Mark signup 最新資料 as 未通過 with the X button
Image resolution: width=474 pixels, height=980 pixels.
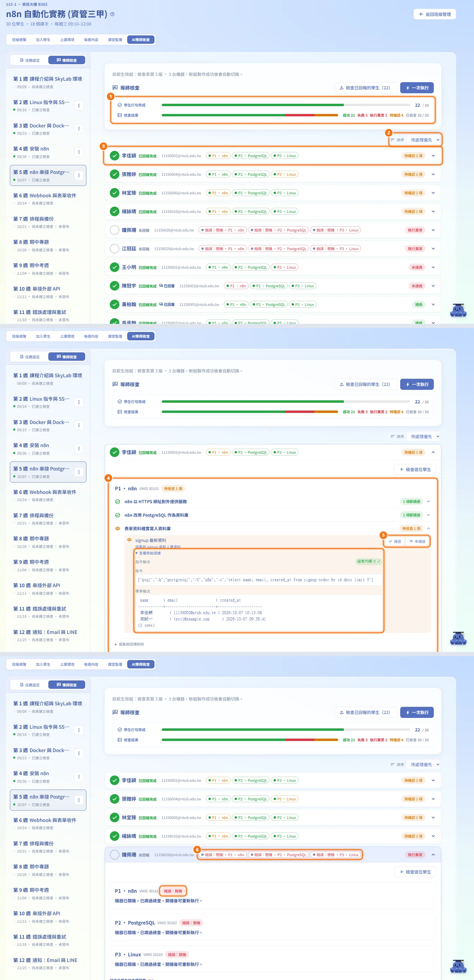pos(417,541)
